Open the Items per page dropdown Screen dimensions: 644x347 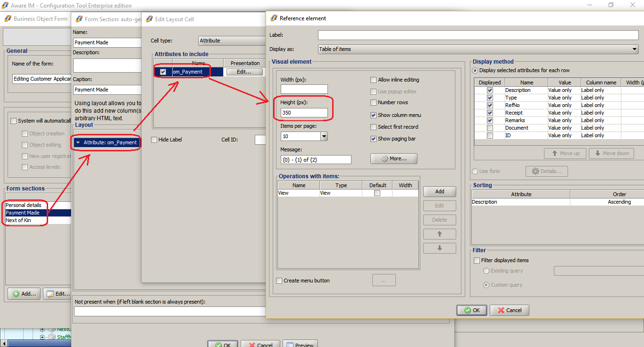(324, 136)
